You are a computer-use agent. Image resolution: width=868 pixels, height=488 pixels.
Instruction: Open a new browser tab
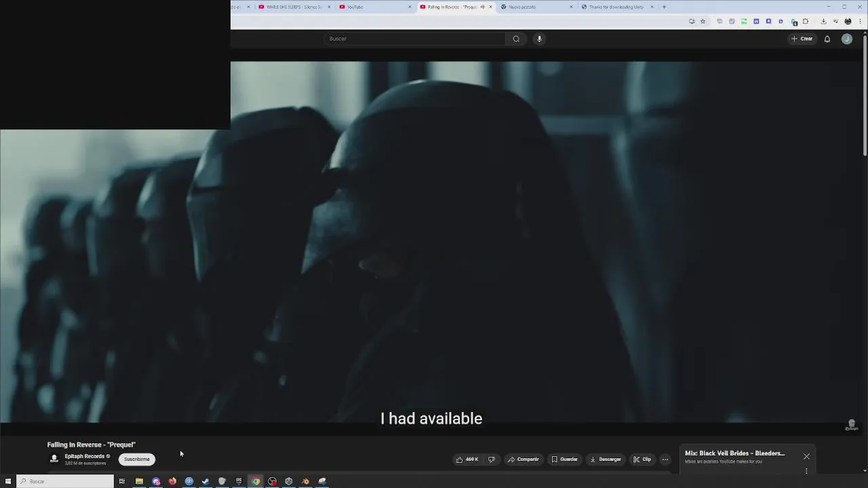tap(664, 7)
